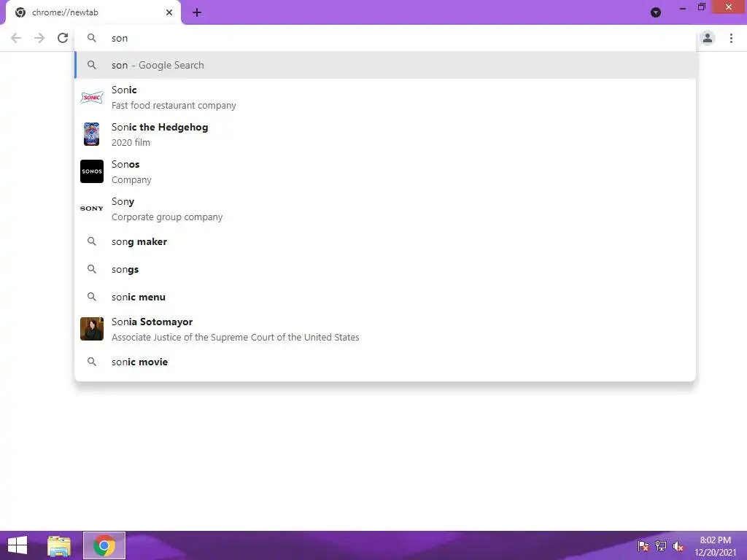Image resolution: width=747 pixels, height=560 pixels.
Task: Open Action Center flag tray icon
Action: [643, 546]
